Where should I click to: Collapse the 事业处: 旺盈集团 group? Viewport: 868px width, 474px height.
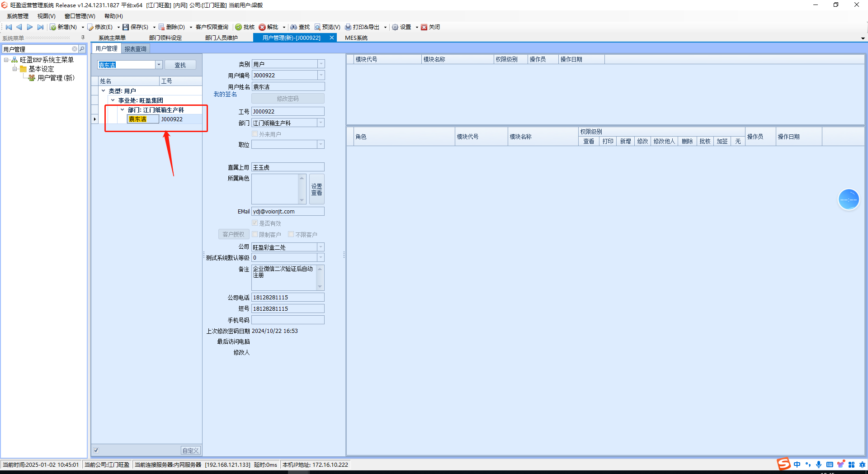(113, 100)
